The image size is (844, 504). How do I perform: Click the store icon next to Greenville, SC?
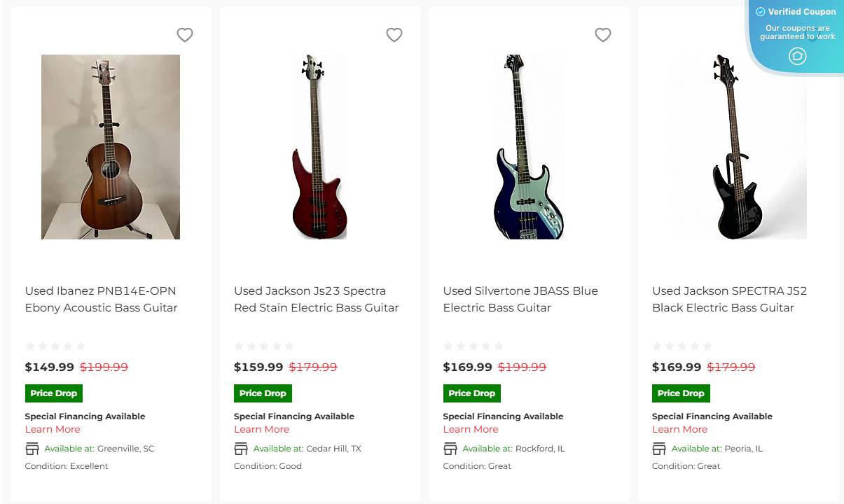pos(31,448)
